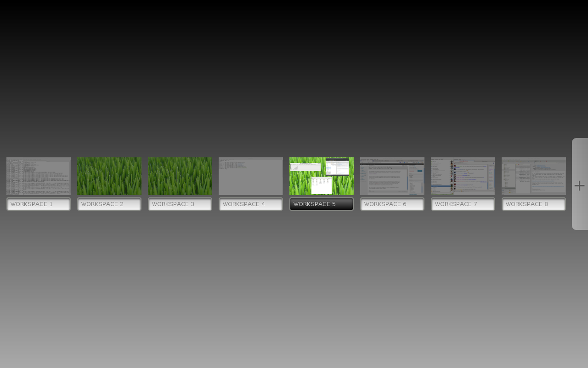Pick the top-right window in Workspace 5

click(x=338, y=167)
